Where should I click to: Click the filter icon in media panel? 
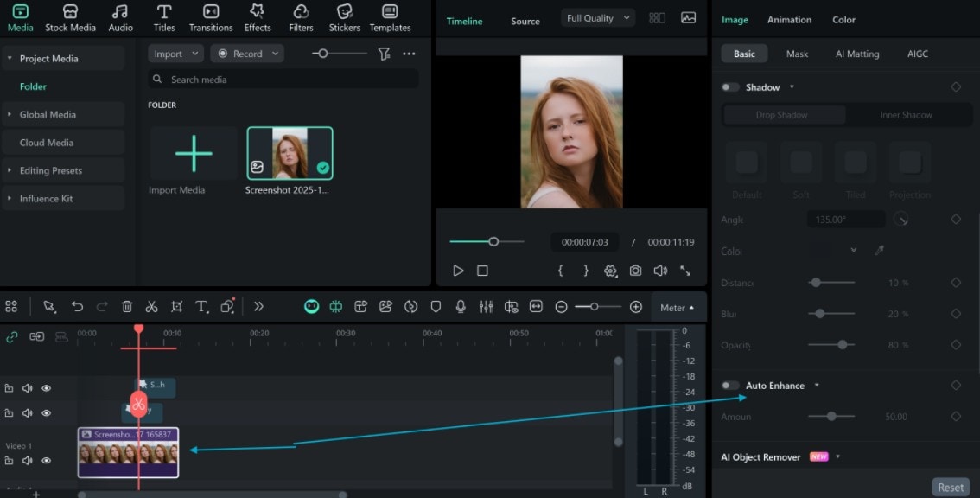tap(385, 54)
